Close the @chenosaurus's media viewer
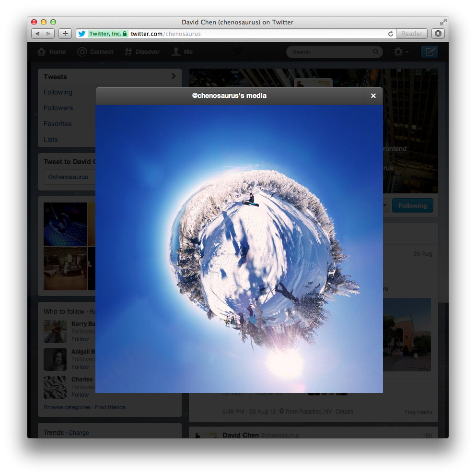 (373, 96)
